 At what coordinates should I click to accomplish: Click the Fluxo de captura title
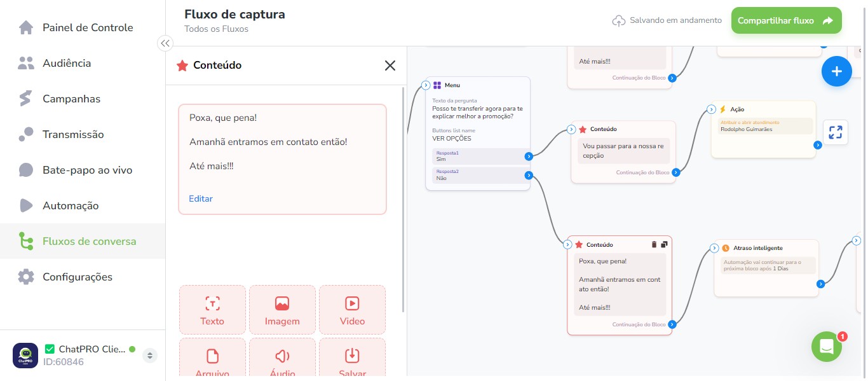coord(234,14)
